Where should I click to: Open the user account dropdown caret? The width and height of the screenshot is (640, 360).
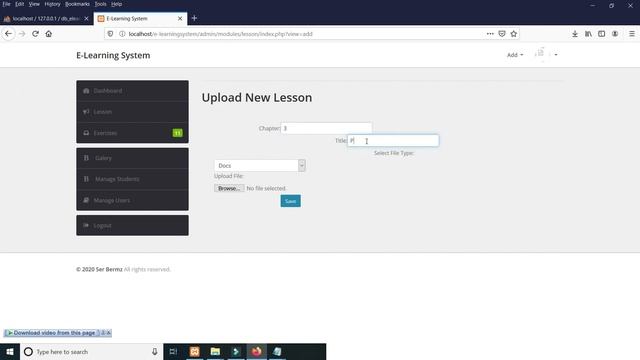[556, 55]
